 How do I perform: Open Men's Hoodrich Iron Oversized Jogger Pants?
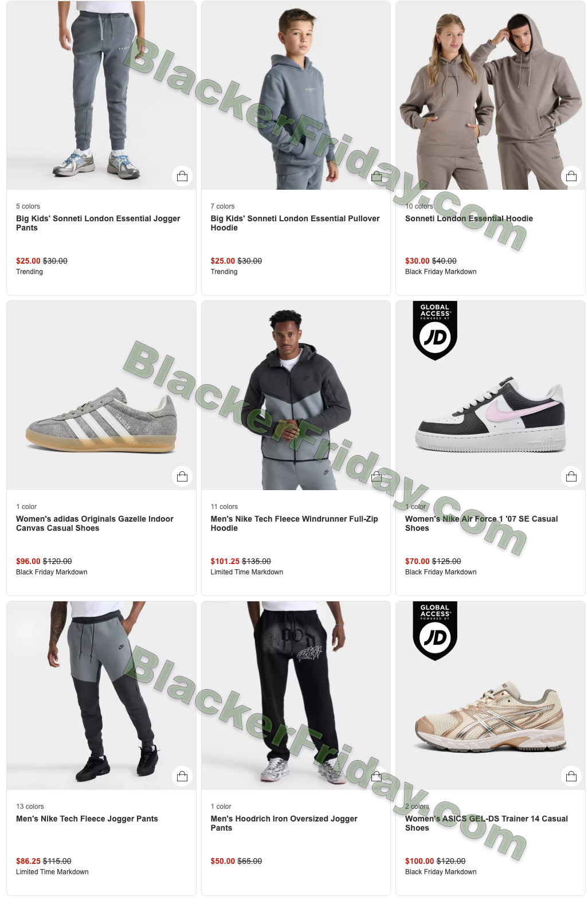coord(284,823)
